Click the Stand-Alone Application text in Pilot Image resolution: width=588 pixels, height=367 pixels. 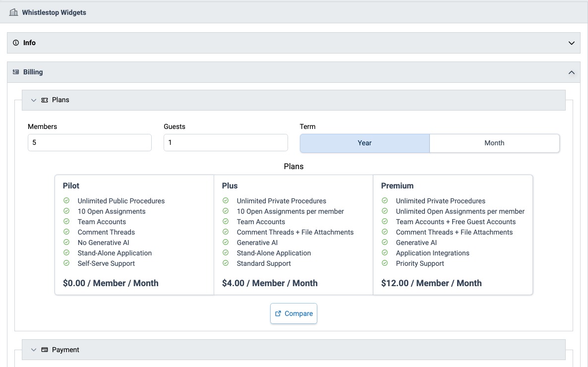pyautogui.click(x=115, y=253)
